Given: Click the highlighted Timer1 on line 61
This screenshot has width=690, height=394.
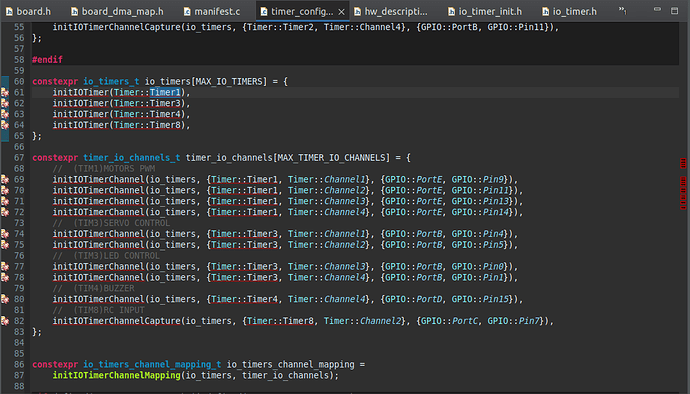Looking at the screenshot, I should point(165,92).
